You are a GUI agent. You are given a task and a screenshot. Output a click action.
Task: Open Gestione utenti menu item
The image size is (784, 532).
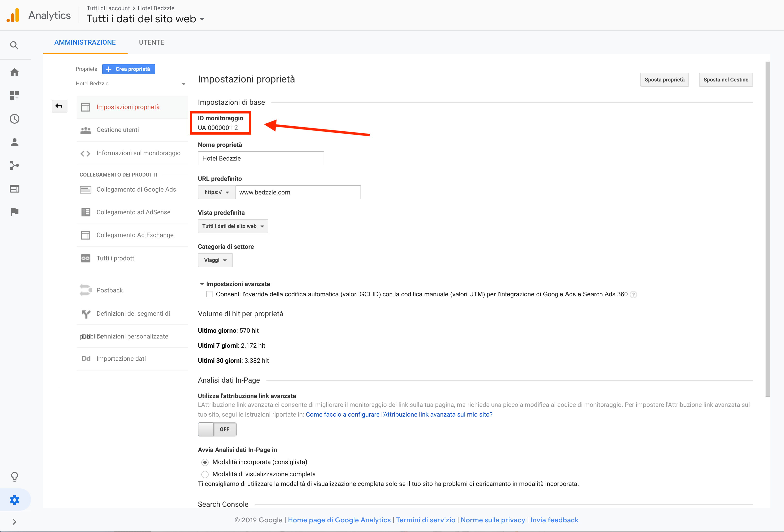tap(132, 130)
